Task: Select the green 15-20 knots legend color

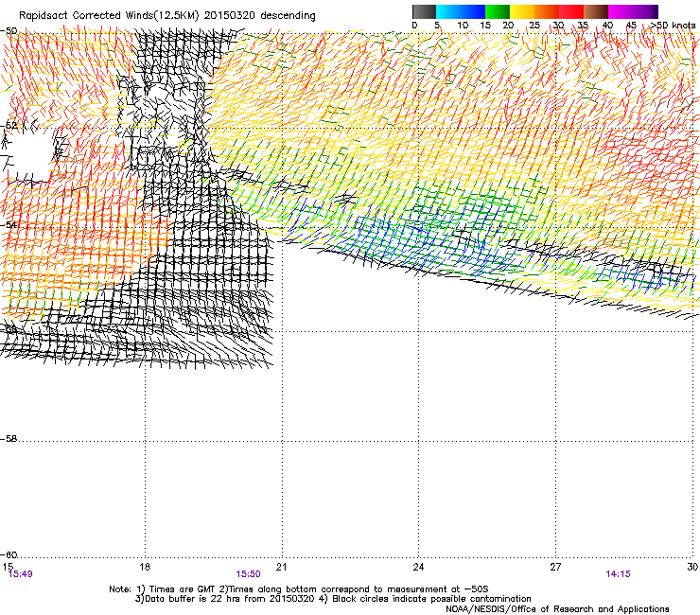Action: [498, 11]
